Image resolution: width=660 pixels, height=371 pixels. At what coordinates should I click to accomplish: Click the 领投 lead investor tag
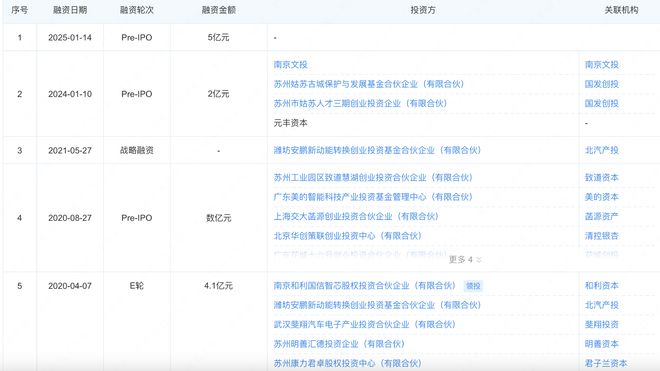pyautogui.click(x=473, y=286)
